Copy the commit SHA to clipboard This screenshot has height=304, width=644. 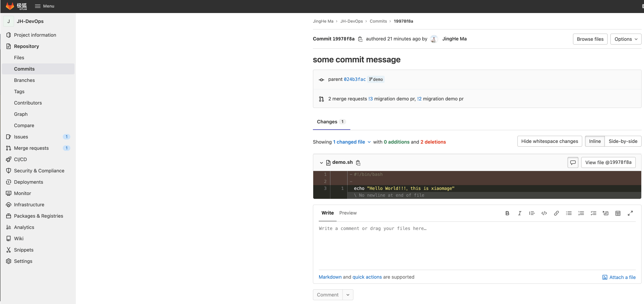tap(360, 39)
